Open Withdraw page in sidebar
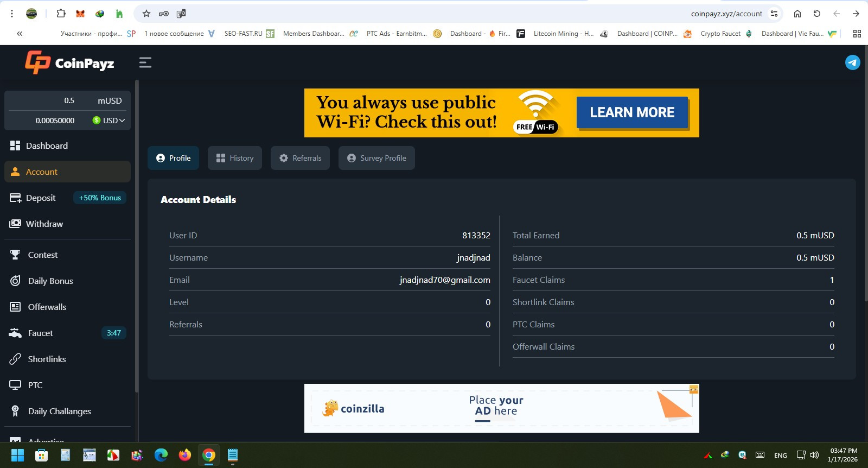This screenshot has height=468, width=868. [67, 224]
